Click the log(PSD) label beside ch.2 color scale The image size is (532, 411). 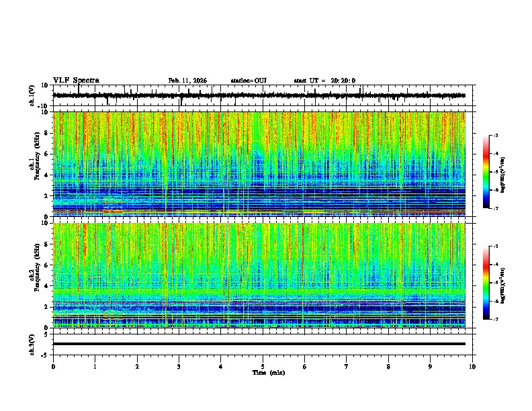pos(503,285)
